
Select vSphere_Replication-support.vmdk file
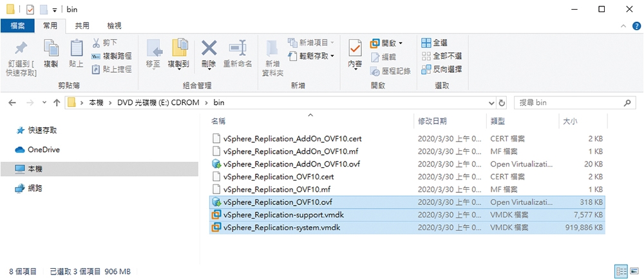pyautogui.click(x=407, y=215)
